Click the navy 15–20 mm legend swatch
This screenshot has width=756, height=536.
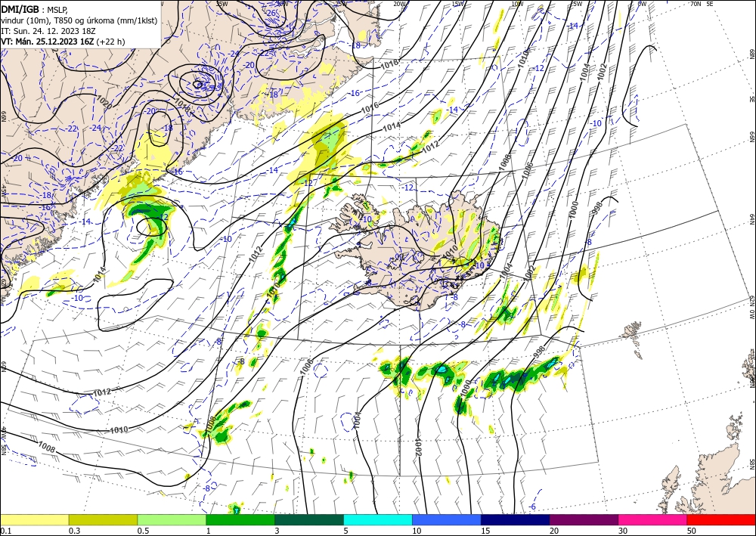coord(516,519)
